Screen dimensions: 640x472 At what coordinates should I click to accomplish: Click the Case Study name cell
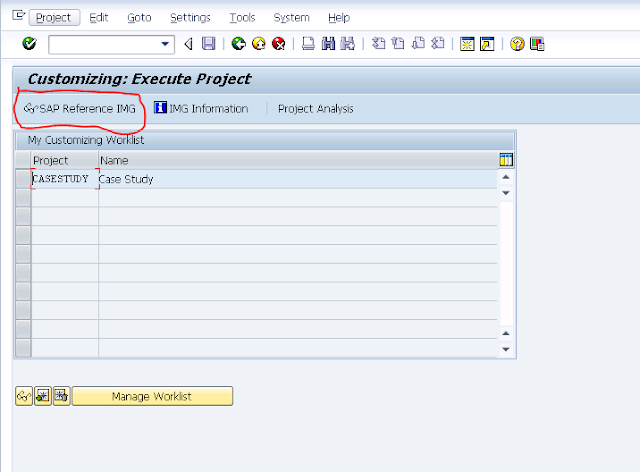[x=298, y=179]
